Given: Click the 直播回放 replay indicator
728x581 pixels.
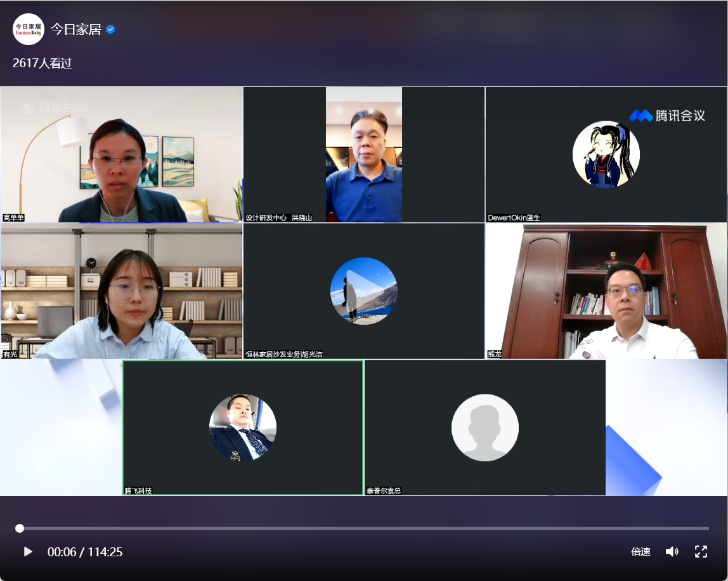Looking at the screenshot, I should coord(55,107).
